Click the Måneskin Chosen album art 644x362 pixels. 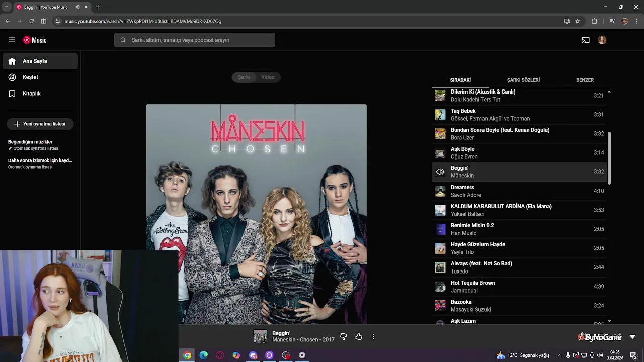256,214
